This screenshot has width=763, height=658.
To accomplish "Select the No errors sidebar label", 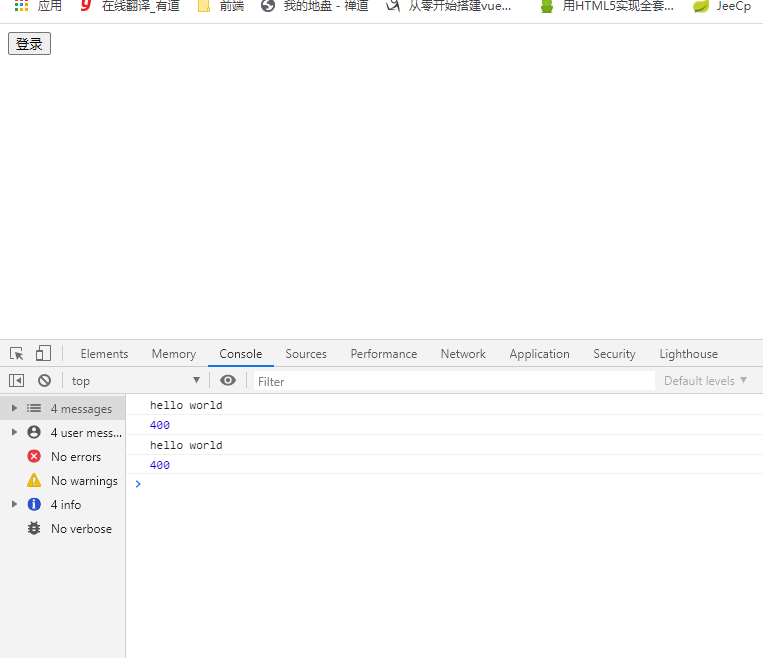I will coord(76,457).
